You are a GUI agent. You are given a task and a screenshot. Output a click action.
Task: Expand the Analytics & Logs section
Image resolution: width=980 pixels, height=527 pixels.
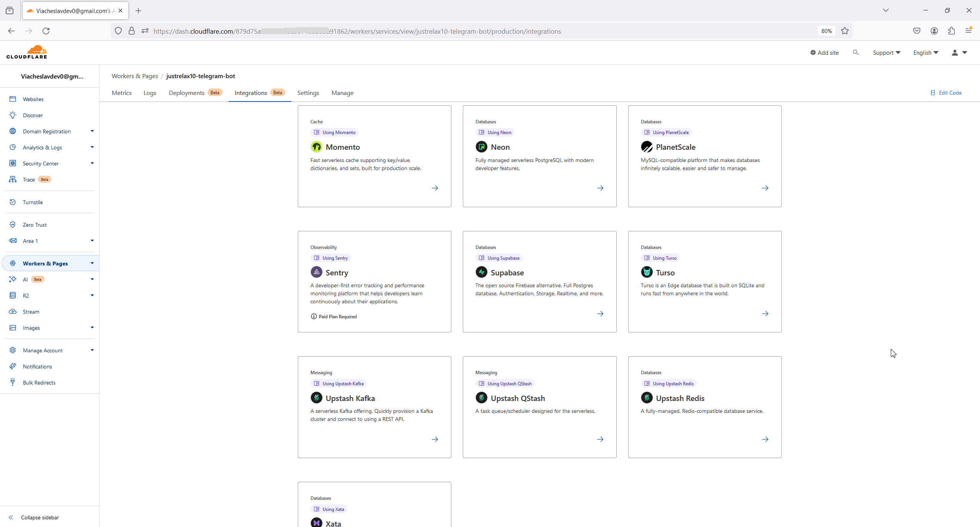92,147
